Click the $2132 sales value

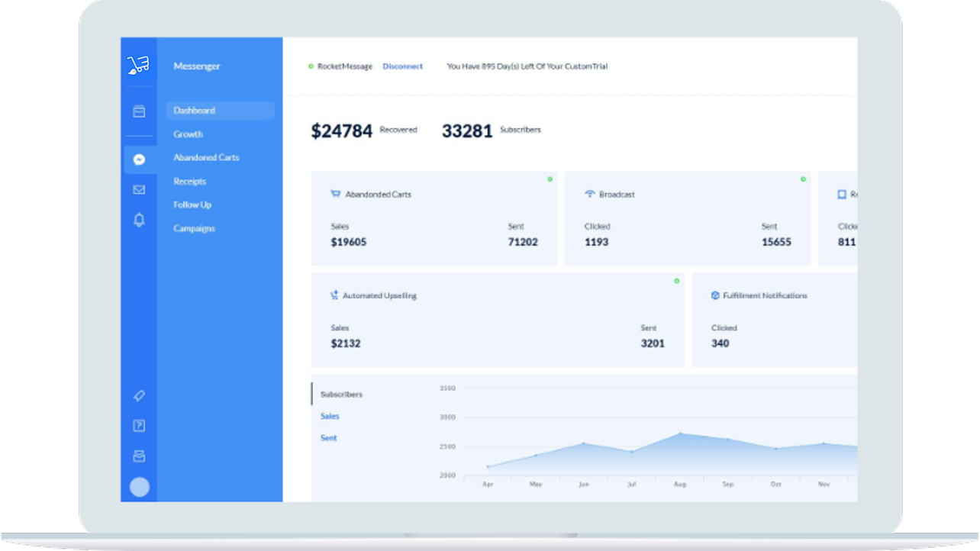click(345, 343)
